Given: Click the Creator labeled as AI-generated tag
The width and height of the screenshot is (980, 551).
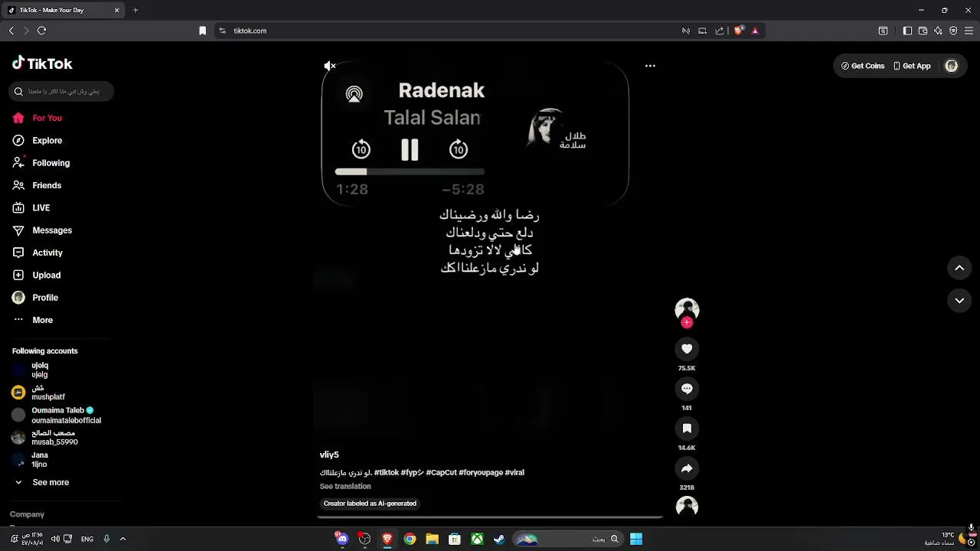Looking at the screenshot, I should [x=370, y=504].
